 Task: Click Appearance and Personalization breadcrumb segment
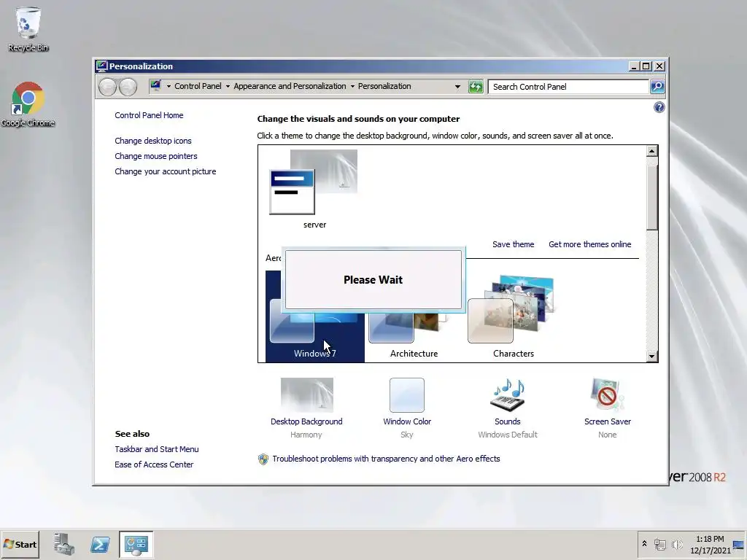pos(290,86)
